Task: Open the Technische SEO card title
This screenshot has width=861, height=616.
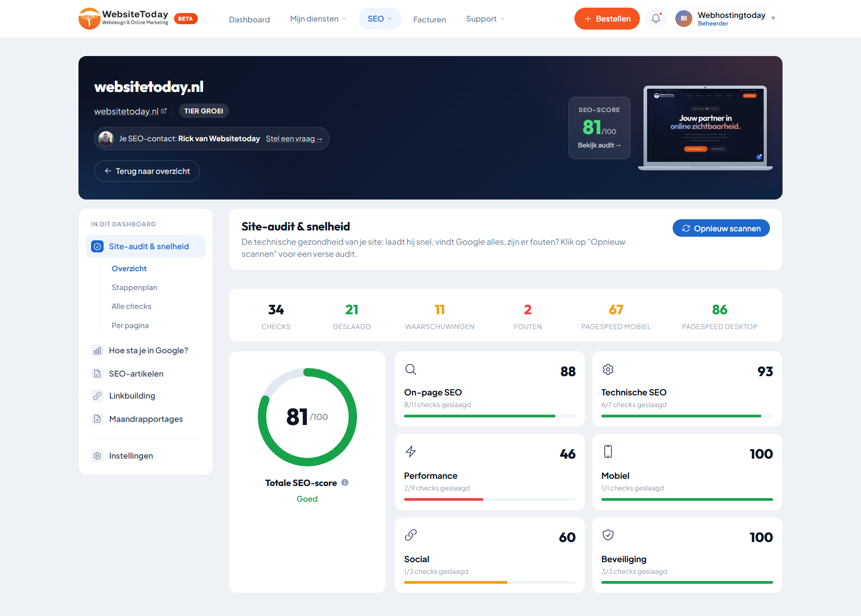Action: pyautogui.click(x=634, y=392)
